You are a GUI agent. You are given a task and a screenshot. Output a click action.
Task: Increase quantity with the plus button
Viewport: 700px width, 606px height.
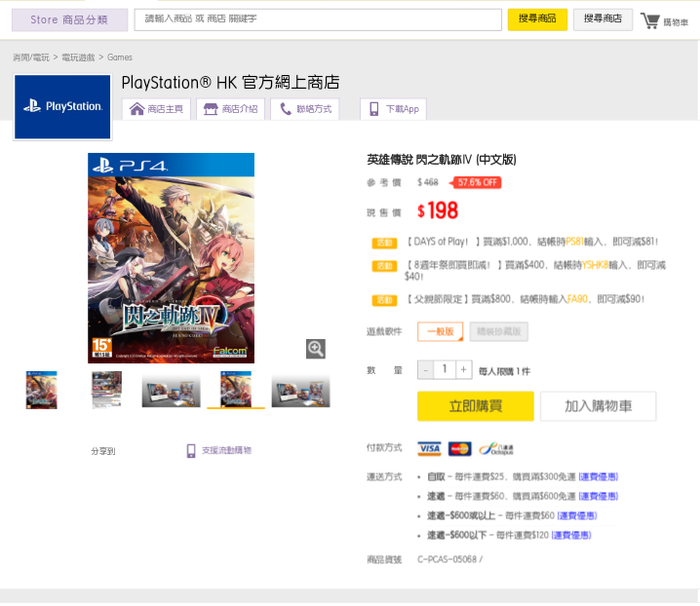[463, 370]
